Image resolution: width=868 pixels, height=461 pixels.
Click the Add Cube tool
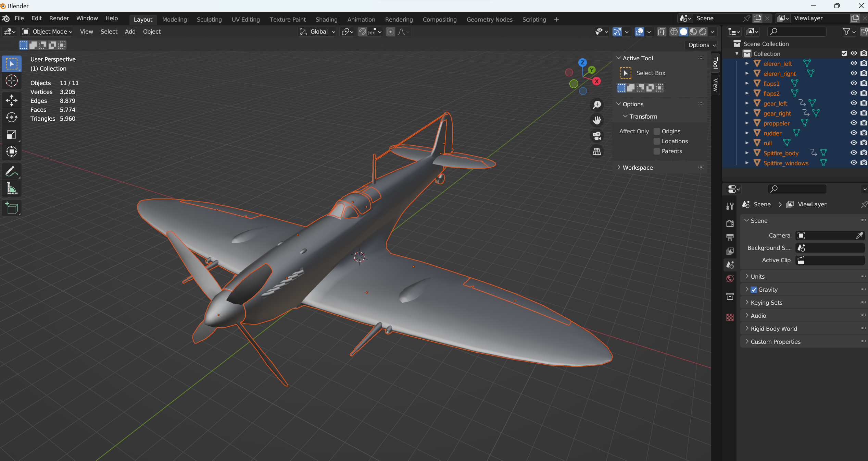pos(12,208)
